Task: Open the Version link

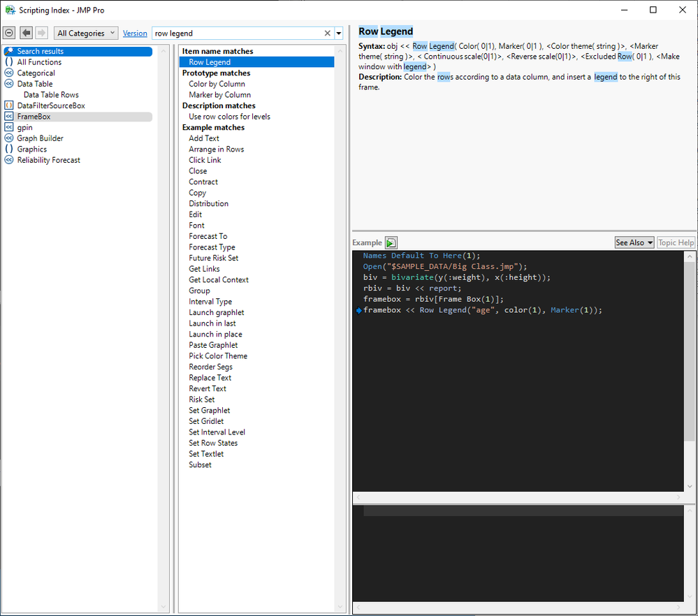Action: point(135,34)
